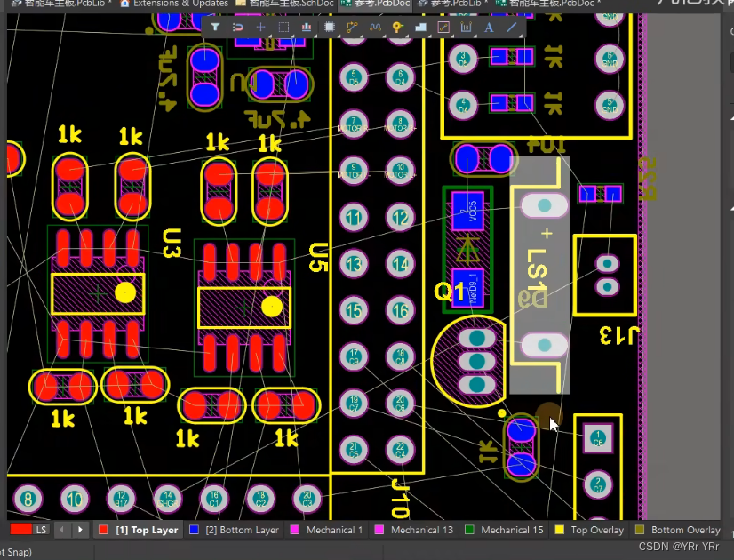Click the yellow pin-1 dot on U3
Image resolution: width=734 pixels, height=560 pixels.
click(125, 293)
